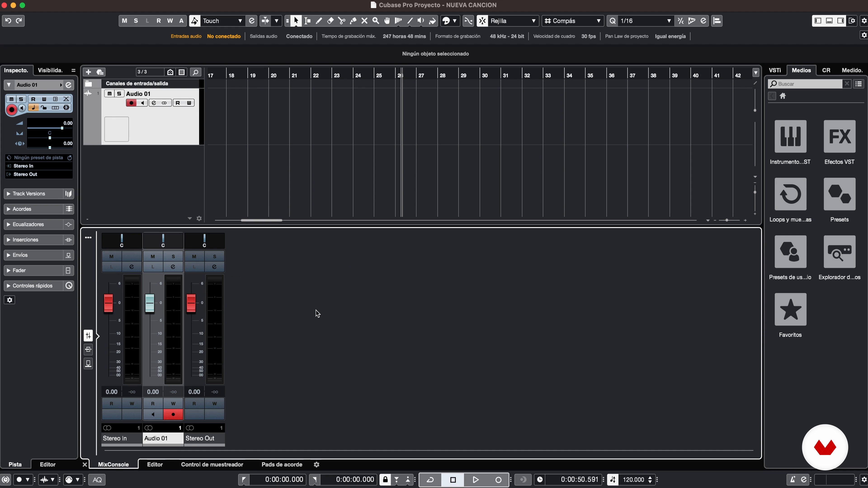
Task: Toggle monitor on Audio 01 mixer channel
Action: coord(153,415)
